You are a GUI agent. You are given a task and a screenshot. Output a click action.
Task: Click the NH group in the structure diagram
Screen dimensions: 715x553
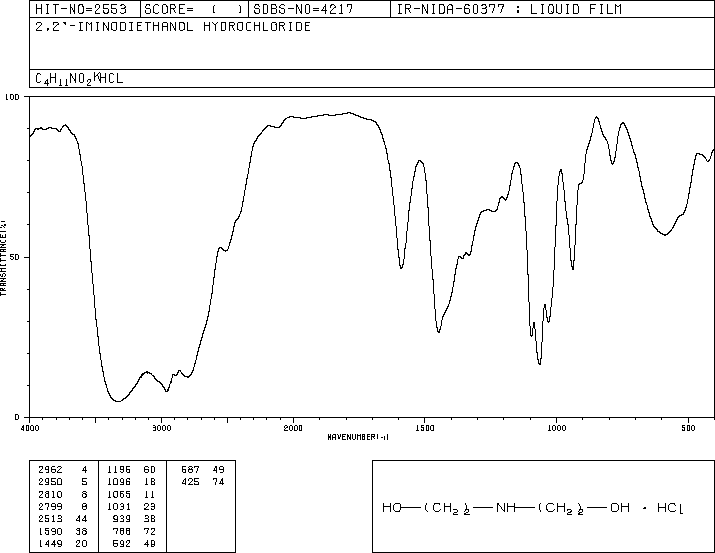506,508
